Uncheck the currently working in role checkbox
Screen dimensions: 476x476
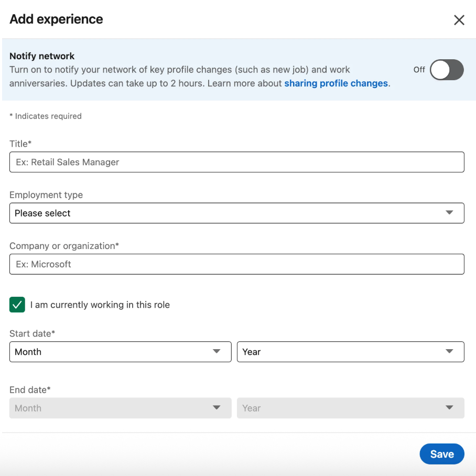[x=17, y=305]
